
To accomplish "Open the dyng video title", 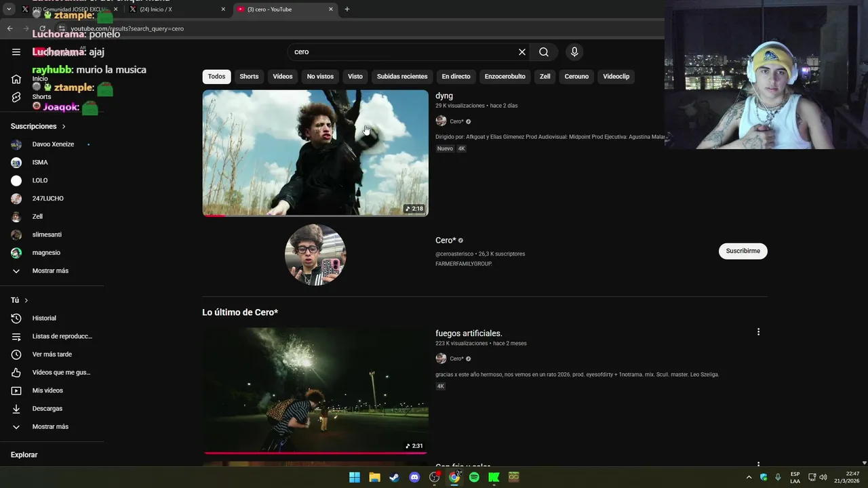I will click(444, 96).
